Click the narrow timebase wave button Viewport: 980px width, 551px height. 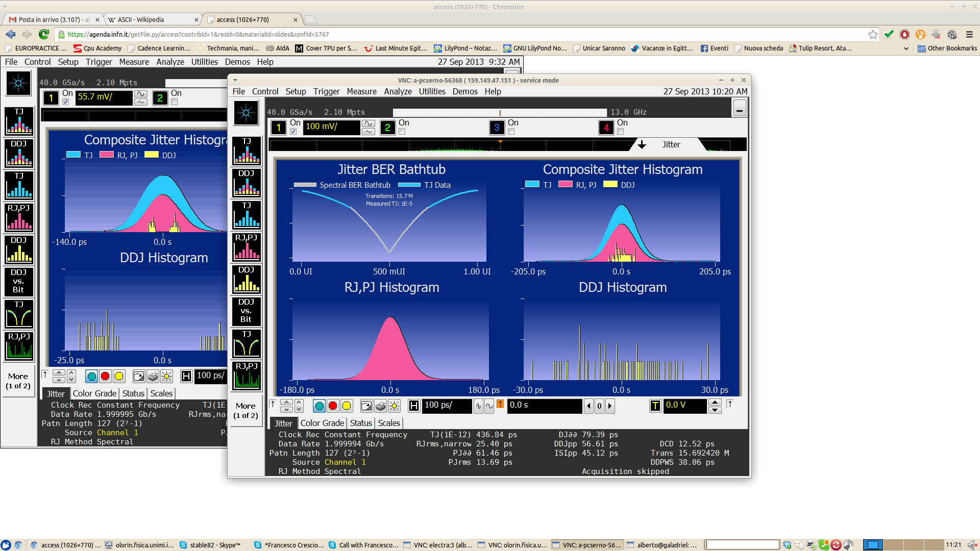(x=478, y=406)
